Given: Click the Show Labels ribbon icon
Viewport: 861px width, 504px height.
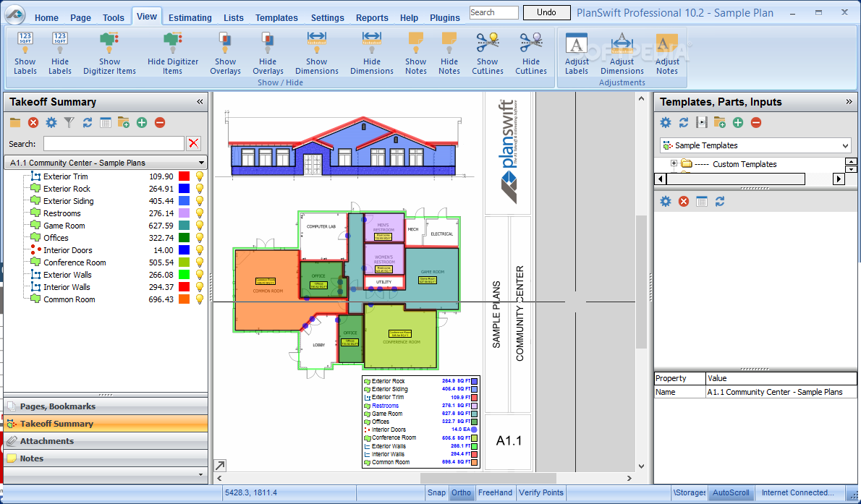Looking at the screenshot, I should coord(25,43).
